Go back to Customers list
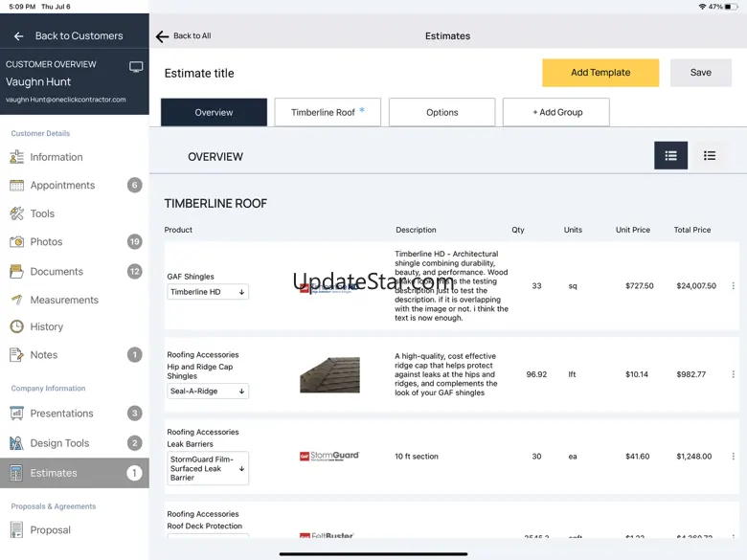Screen dimensions: 747x560 pos(67,36)
